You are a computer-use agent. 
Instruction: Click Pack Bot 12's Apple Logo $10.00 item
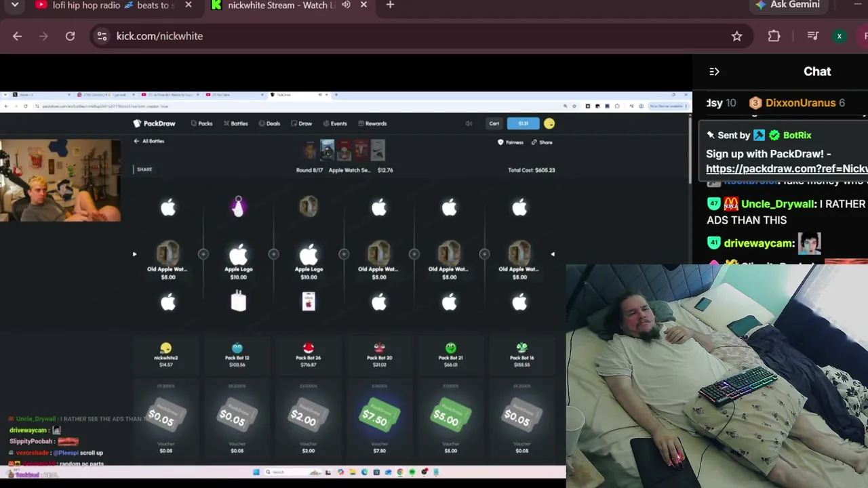tap(238, 261)
